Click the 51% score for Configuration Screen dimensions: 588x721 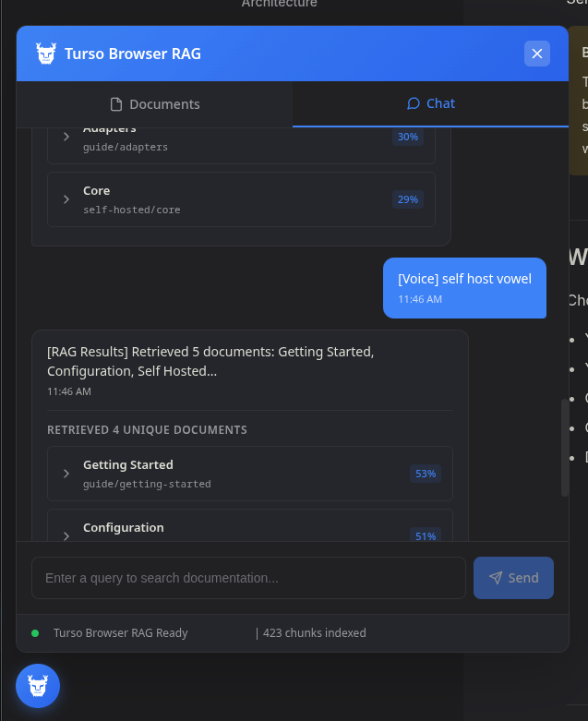(x=426, y=535)
